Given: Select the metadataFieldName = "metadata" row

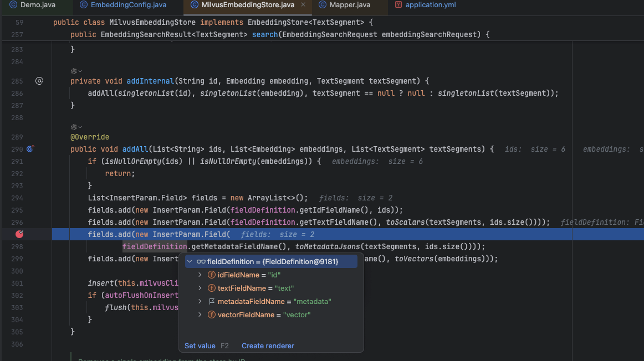Looking at the screenshot, I should [271, 302].
